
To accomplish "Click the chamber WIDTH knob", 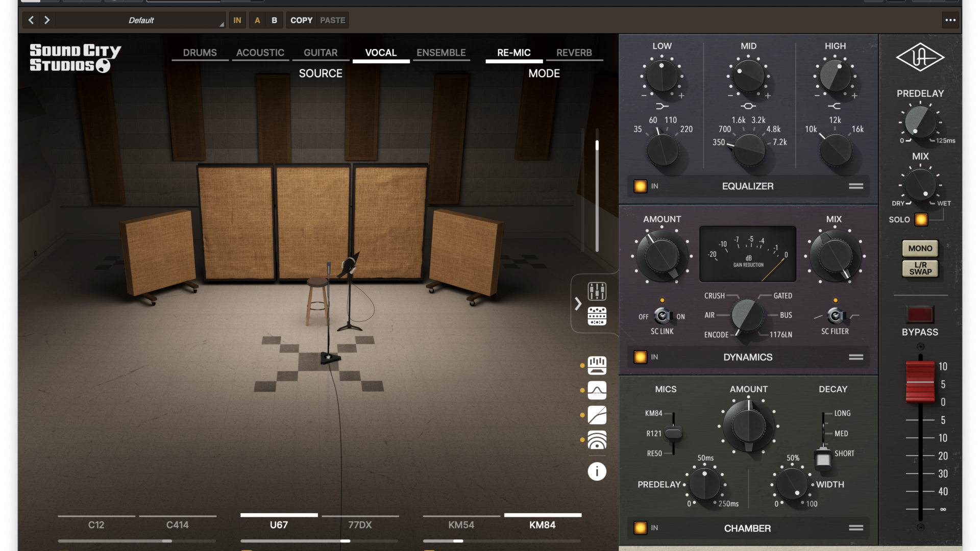I will 792,484.
